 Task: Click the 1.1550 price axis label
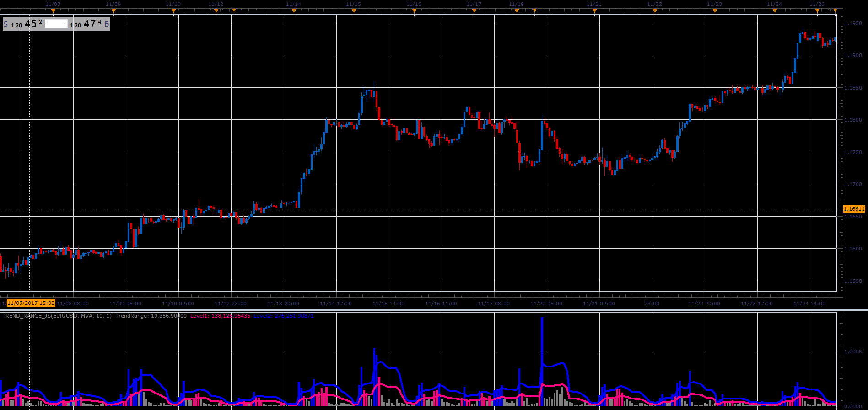[853, 281]
